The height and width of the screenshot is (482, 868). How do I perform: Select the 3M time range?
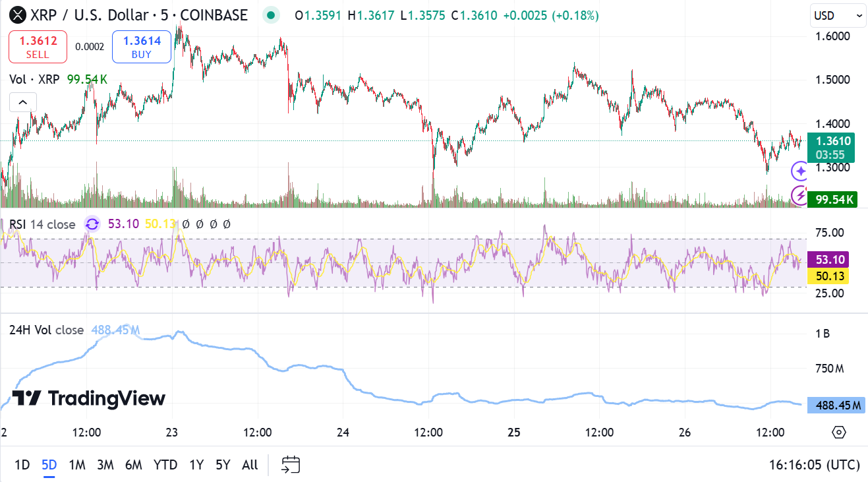(105, 465)
